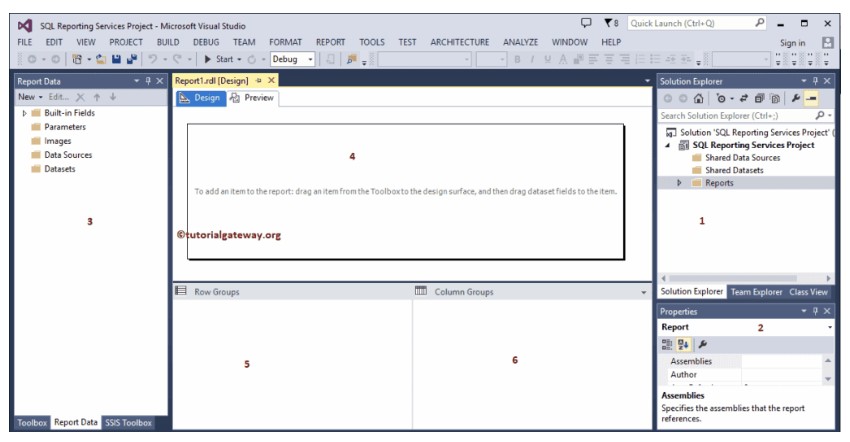
Task: Open the Solution Explorer window options arrow
Action: click(x=804, y=81)
